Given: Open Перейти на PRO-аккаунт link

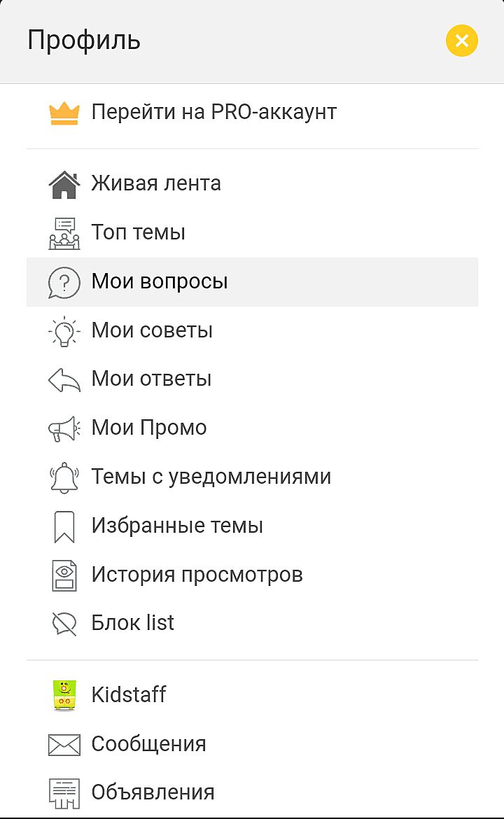Looking at the screenshot, I should 214,112.
